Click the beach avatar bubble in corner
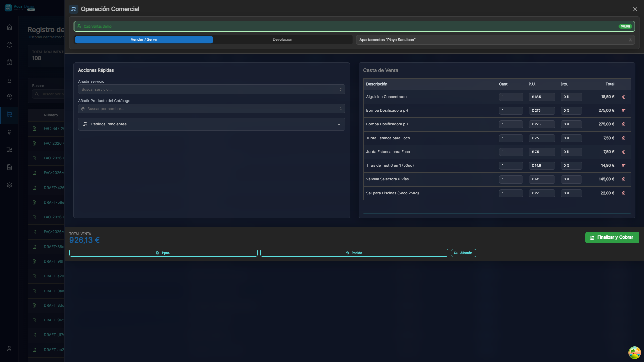This screenshot has width=644, height=362. [634, 353]
